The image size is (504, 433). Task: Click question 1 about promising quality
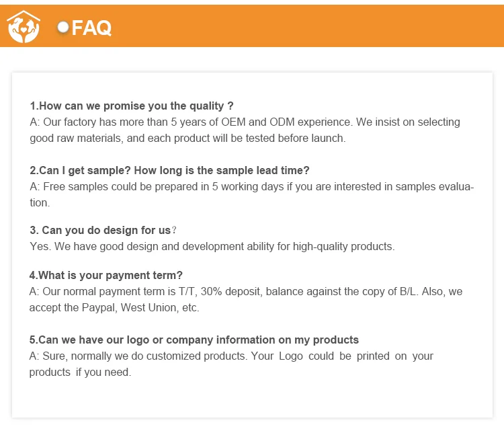(x=132, y=106)
